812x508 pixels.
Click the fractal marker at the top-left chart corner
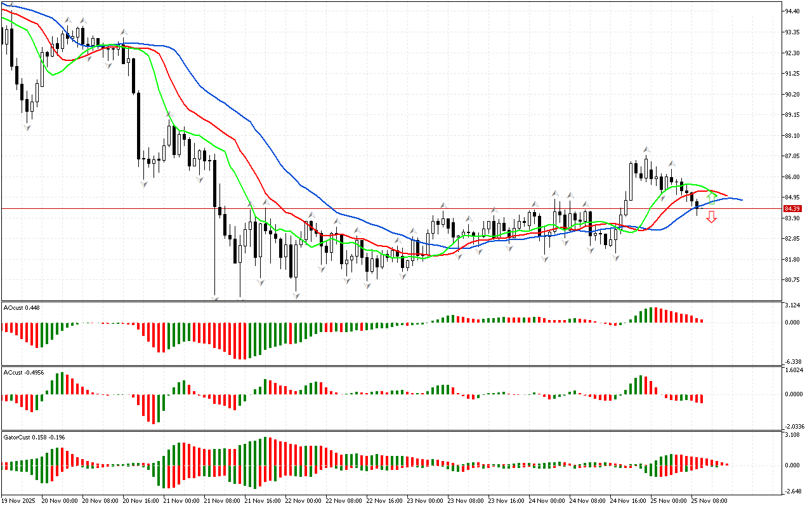8,4
